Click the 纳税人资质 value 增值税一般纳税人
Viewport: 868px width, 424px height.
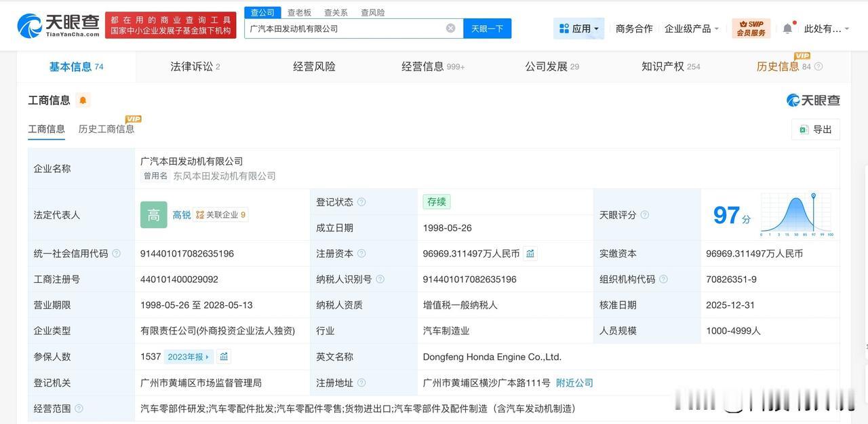click(x=460, y=305)
